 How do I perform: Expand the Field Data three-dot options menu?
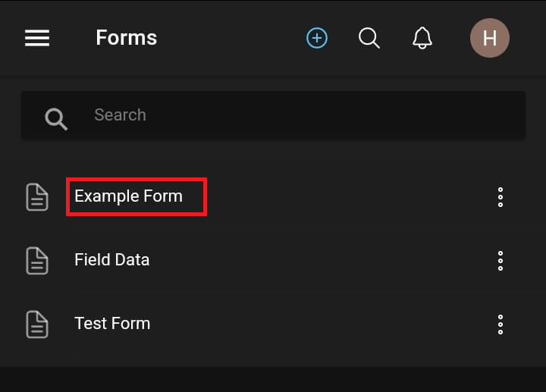500,261
